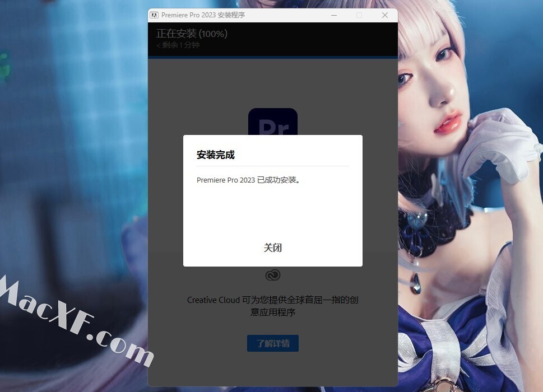Click the 'Premiere Pro 2023 已成功安装。' message
This screenshot has width=543, height=392.
coord(248,180)
